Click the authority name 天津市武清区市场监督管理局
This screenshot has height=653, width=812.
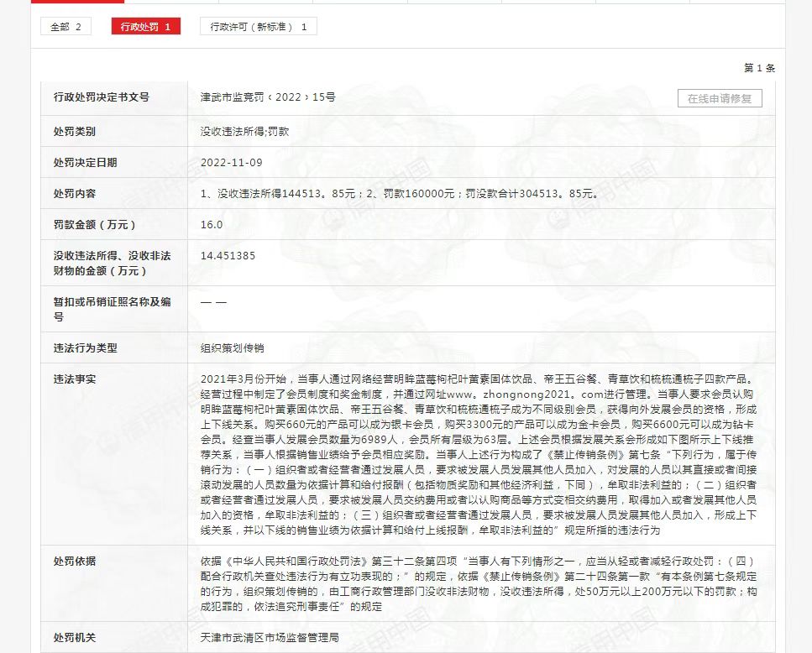pyautogui.click(x=270, y=638)
